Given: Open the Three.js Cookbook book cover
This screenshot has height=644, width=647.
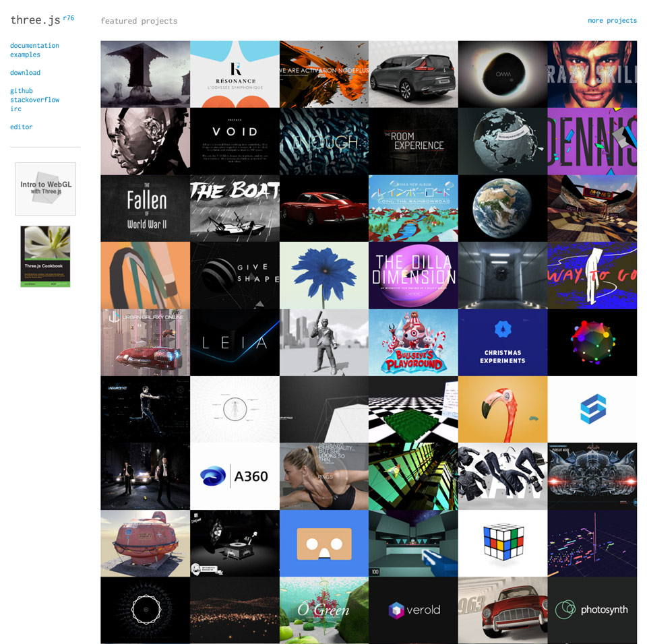Looking at the screenshot, I should pos(45,256).
